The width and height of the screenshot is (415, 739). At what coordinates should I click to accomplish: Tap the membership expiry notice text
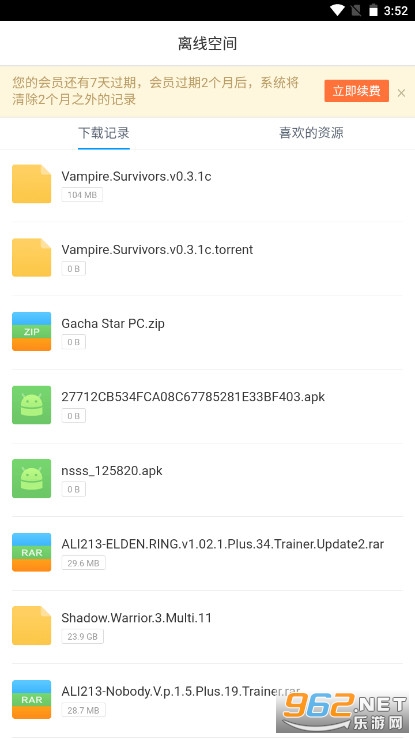156,91
